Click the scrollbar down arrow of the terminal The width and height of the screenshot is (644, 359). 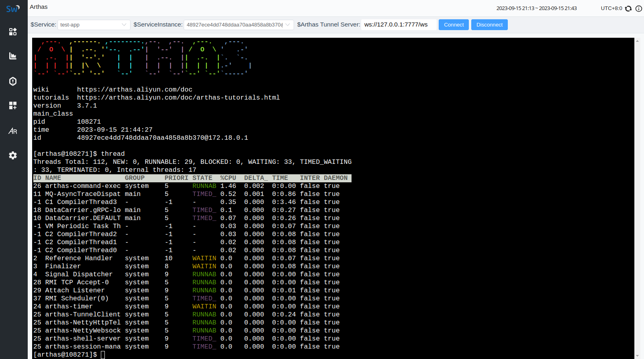pos(637,356)
